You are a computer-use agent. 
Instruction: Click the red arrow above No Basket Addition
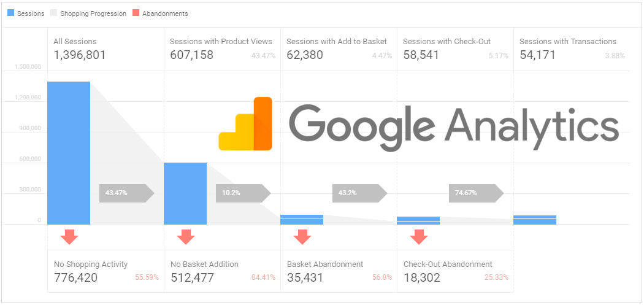coord(186,237)
